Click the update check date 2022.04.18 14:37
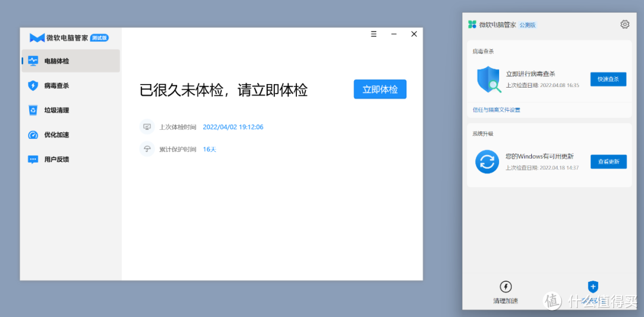The image size is (644, 317). pyautogui.click(x=559, y=167)
